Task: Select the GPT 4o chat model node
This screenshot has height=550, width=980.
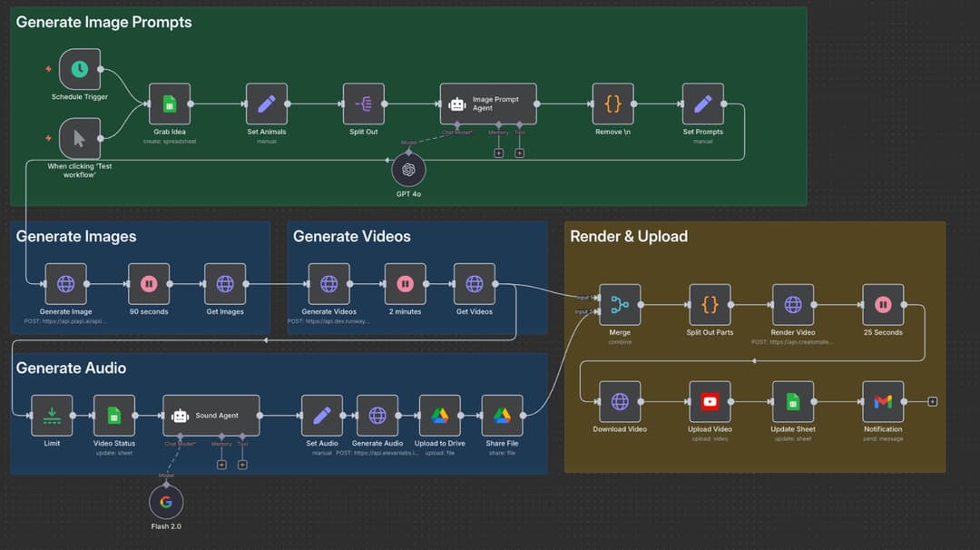Action: coord(407,171)
